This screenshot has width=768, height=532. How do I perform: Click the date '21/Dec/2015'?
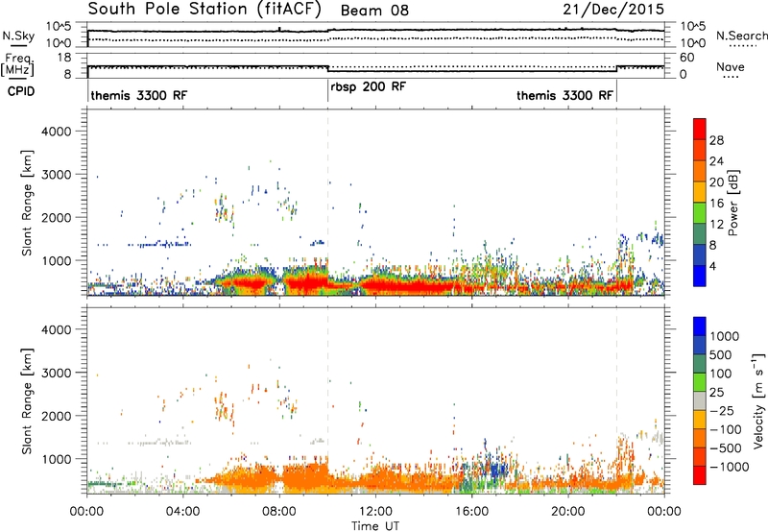coord(613,10)
